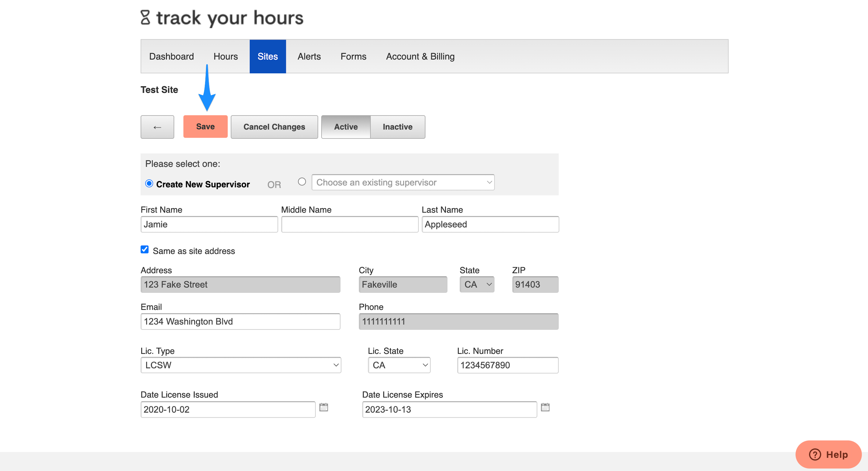Click the Lic. Number field
The image size is (868, 471).
pyautogui.click(x=508, y=365)
